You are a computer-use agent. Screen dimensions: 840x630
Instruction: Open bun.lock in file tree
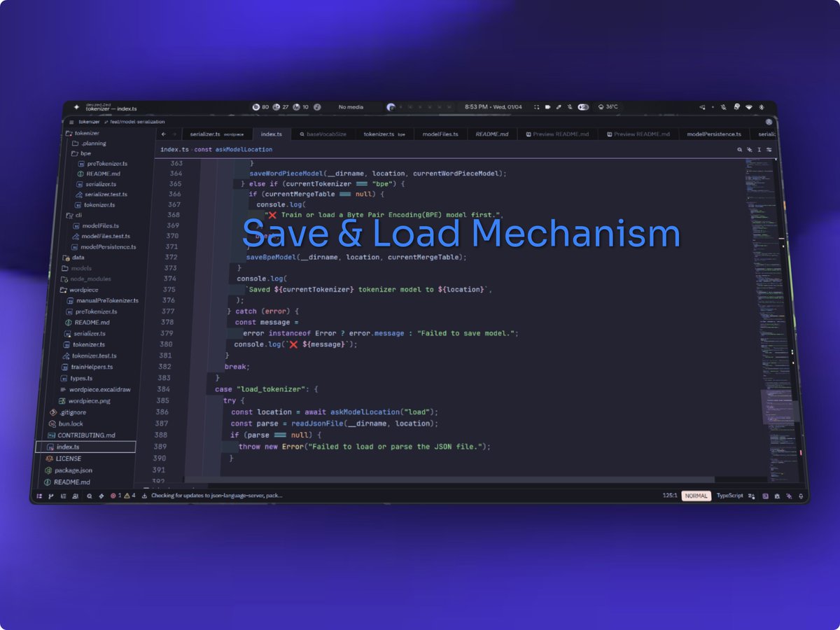pos(65,423)
